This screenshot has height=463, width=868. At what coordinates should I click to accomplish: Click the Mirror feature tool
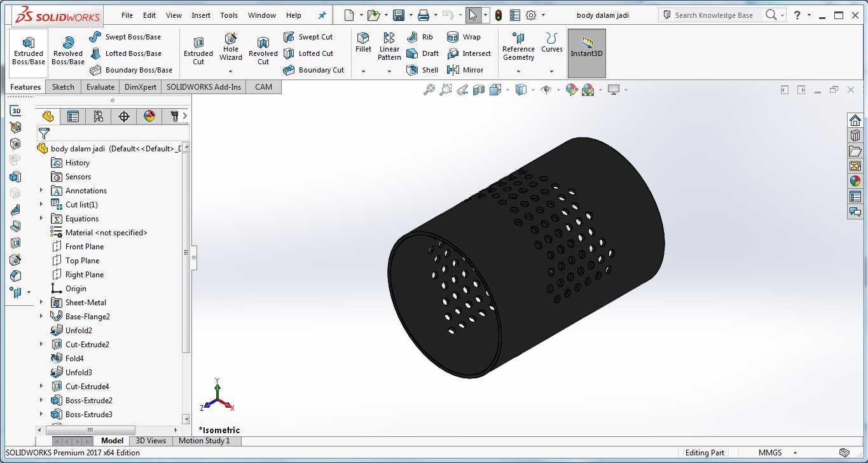[x=465, y=70]
